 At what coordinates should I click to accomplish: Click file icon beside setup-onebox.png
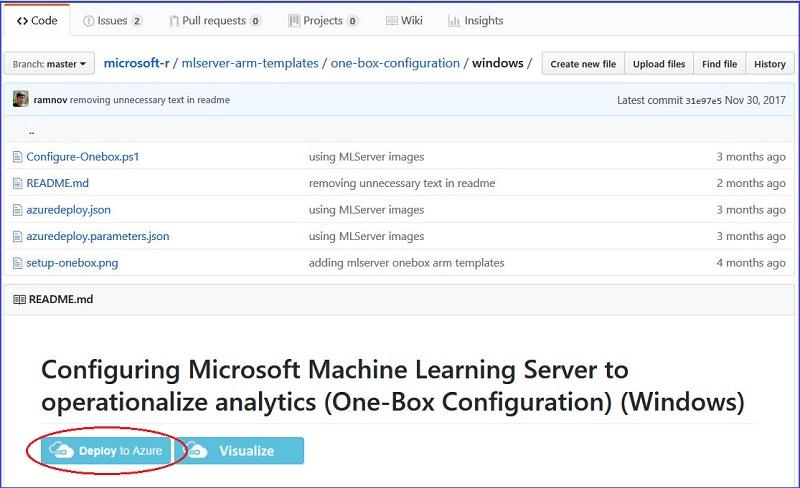(x=17, y=263)
